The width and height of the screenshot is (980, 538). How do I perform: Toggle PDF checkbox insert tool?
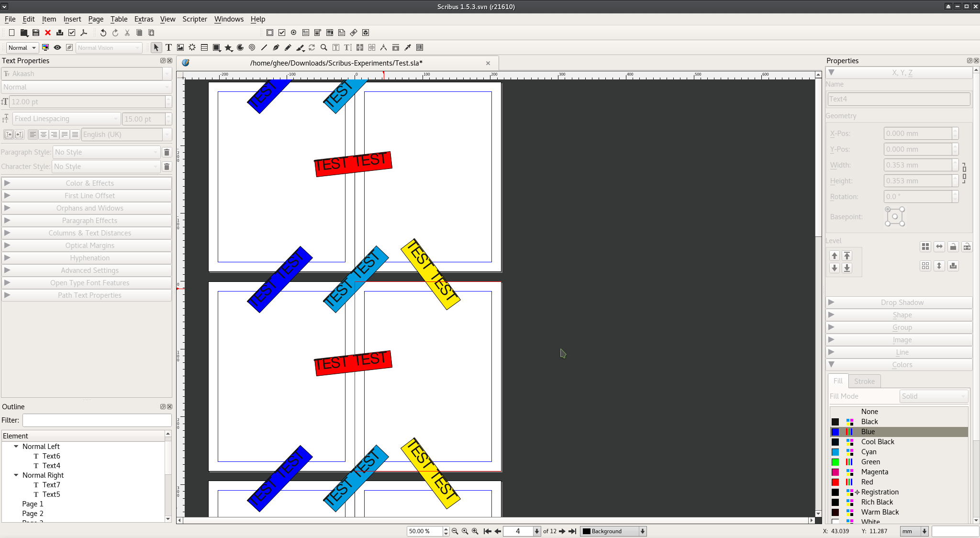pos(282,33)
